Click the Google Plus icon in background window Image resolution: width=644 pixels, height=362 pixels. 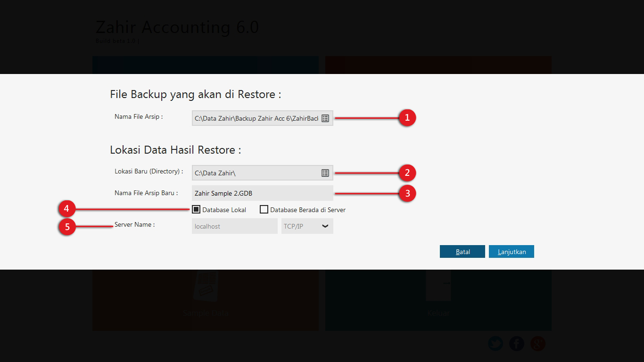pos(538,344)
